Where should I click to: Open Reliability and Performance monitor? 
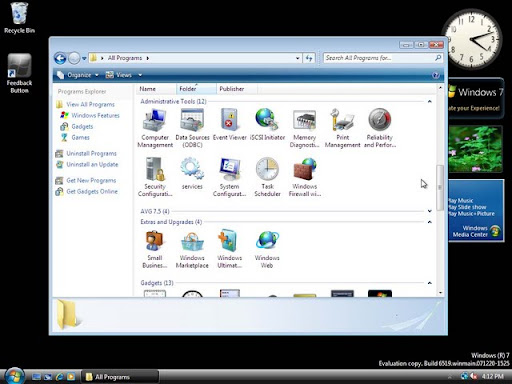[380, 128]
